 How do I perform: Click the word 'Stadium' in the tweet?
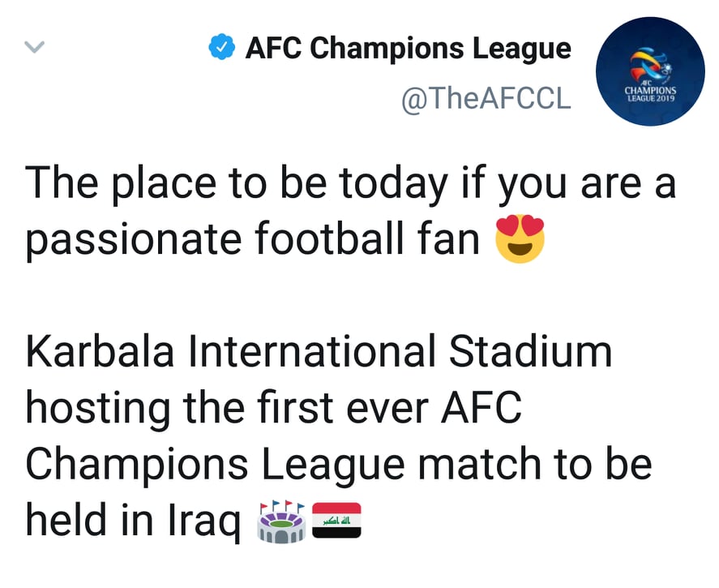click(x=530, y=353)
